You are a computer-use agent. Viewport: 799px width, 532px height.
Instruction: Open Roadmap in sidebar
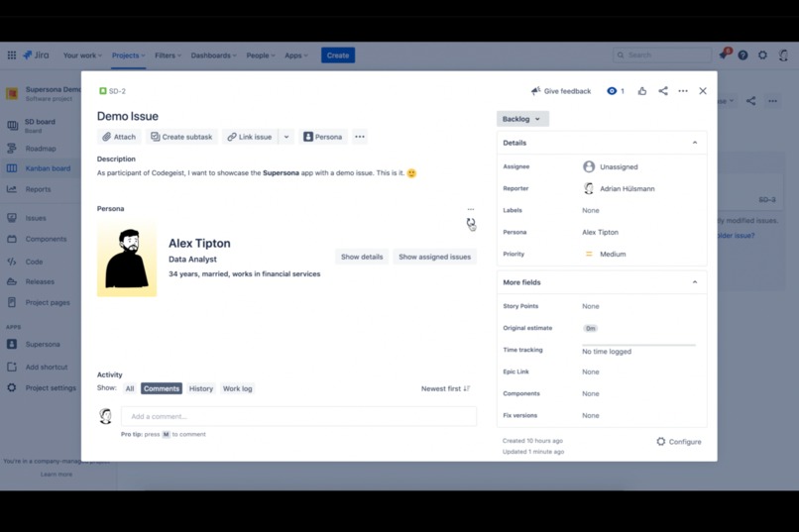(41, 149)
